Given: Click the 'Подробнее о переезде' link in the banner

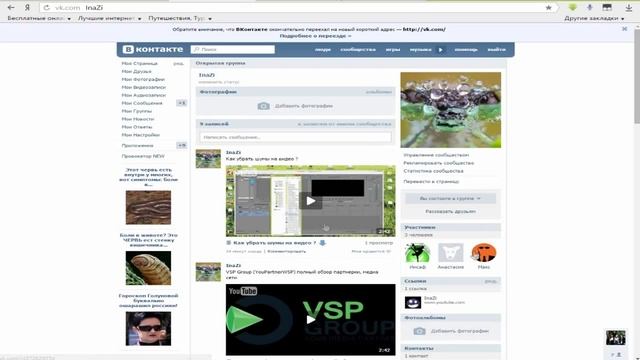Looking at the screenshot, I should point(315,36).
